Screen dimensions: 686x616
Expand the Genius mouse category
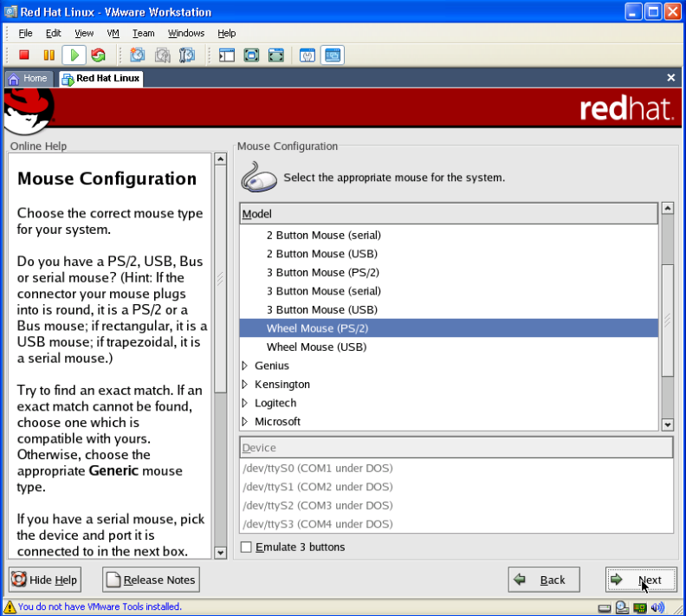tap(245, 366)
